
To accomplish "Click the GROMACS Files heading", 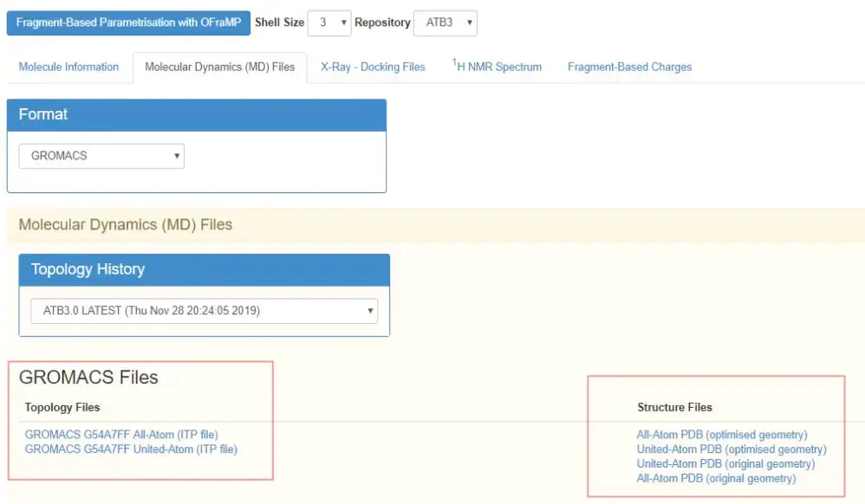I will (88, 378).
